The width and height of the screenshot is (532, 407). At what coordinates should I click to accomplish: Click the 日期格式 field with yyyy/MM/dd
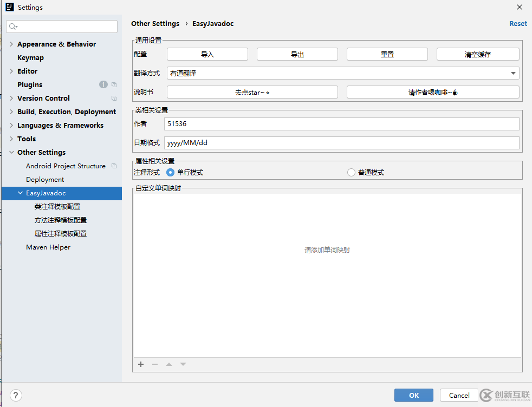coord(342,143)
